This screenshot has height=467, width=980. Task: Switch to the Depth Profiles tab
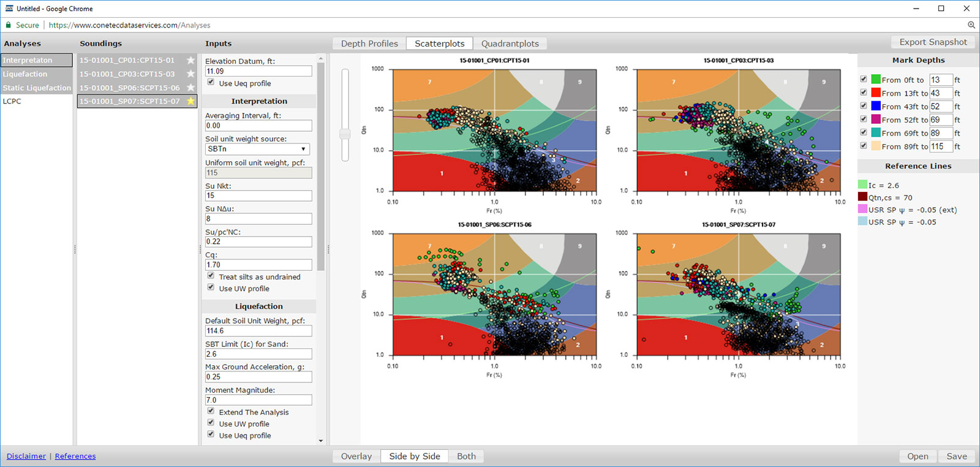[369, 44]
